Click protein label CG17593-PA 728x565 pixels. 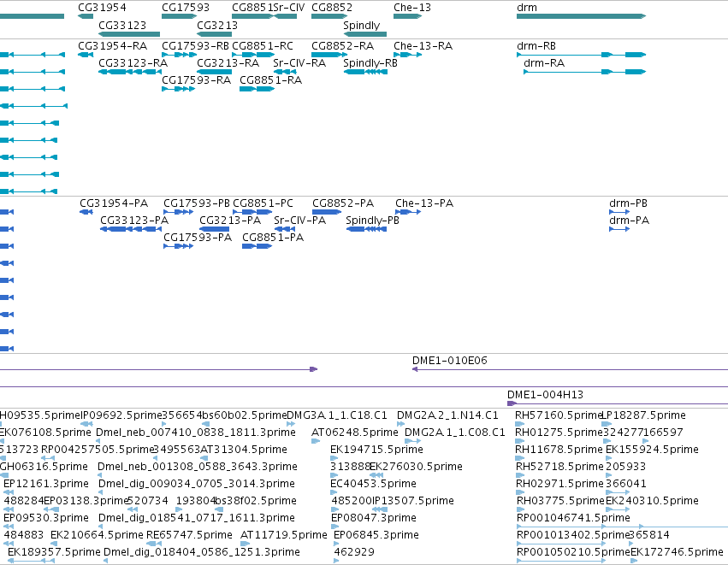pyautogui.click(x=198, y=237)
